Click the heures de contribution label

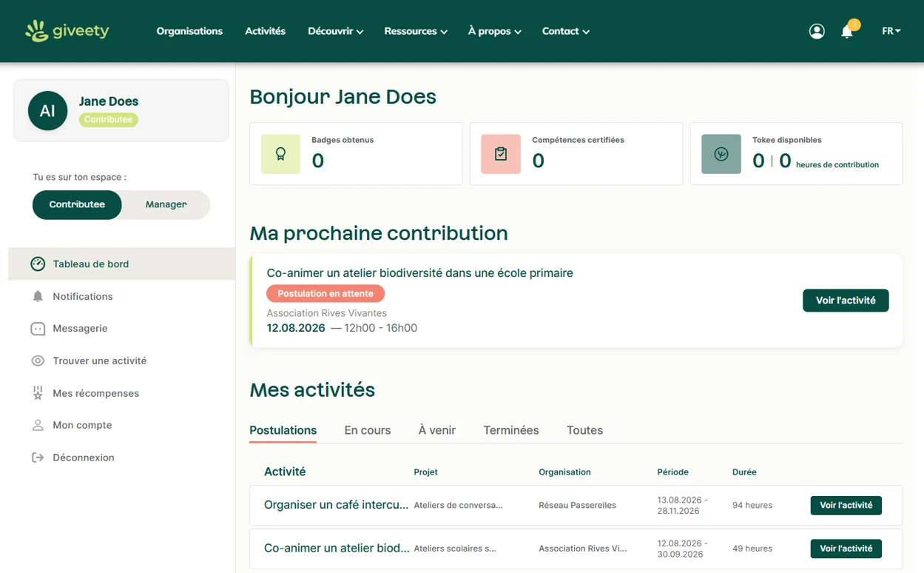837,165
